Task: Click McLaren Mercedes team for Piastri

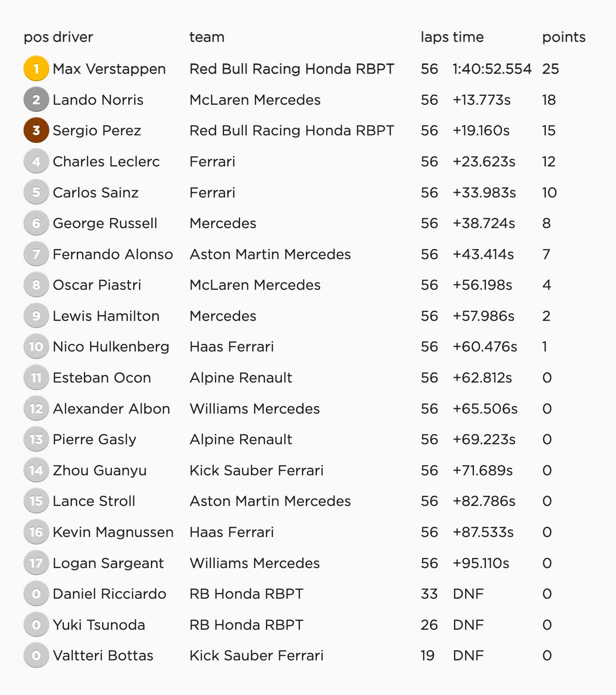Action: click(x=255, y=285)
